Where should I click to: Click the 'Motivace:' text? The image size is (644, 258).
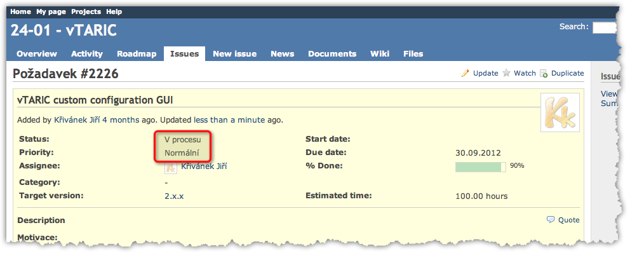[37, 237]
